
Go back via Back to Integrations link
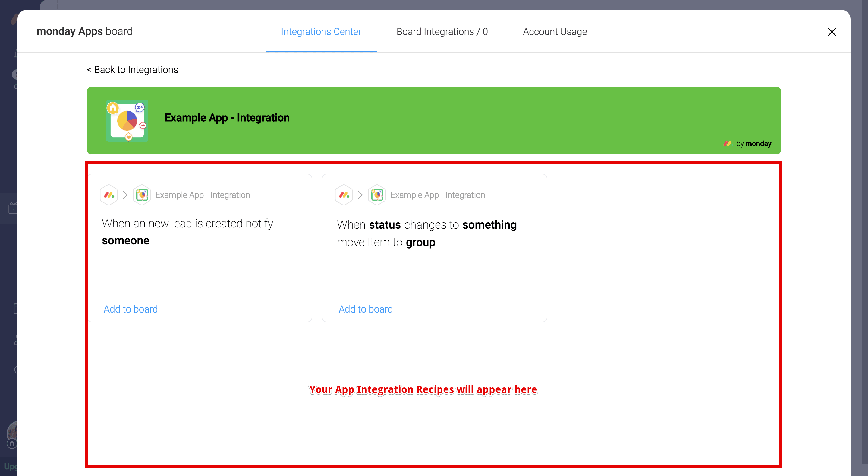132,69
